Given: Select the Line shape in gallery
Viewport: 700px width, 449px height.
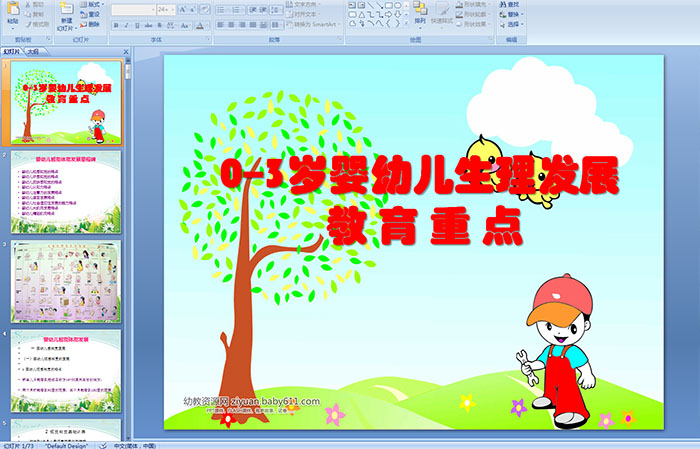Looking at the screenshot, I should (x=370, y=5).
